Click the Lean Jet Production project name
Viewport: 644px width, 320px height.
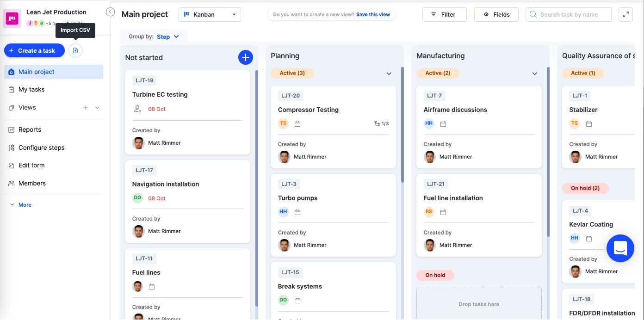click(56, 12)
